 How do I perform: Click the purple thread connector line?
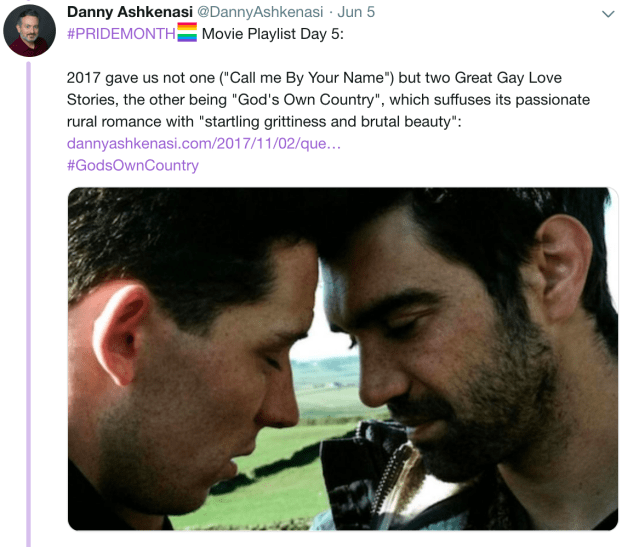[x=29, y=304]
